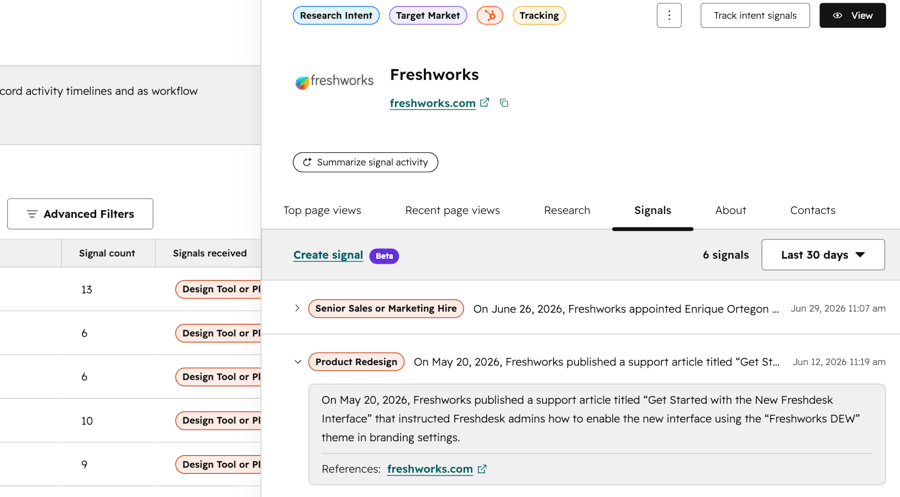Click the 6 signals count text
Viewport: 900px width, 497px height.
[x=726, y=255]
